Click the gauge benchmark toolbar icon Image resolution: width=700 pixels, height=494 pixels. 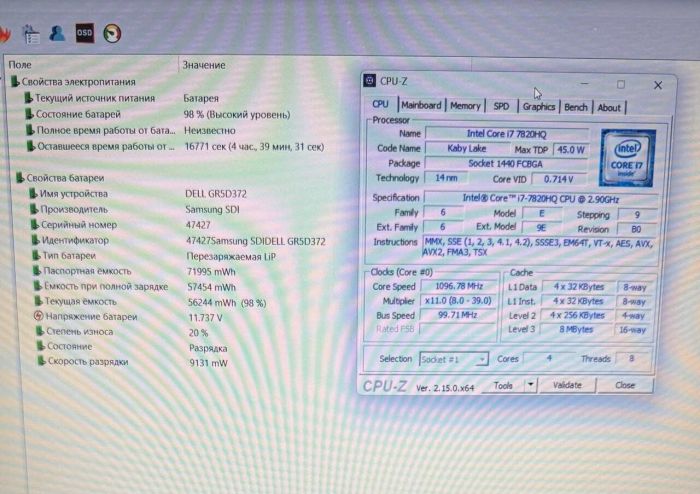[112, 33]
